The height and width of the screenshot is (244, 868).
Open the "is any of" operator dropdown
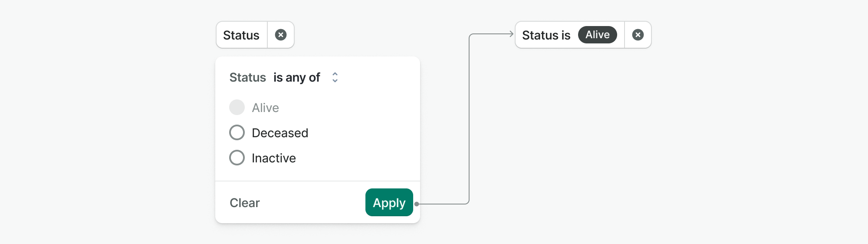click(x=297, y=77)
